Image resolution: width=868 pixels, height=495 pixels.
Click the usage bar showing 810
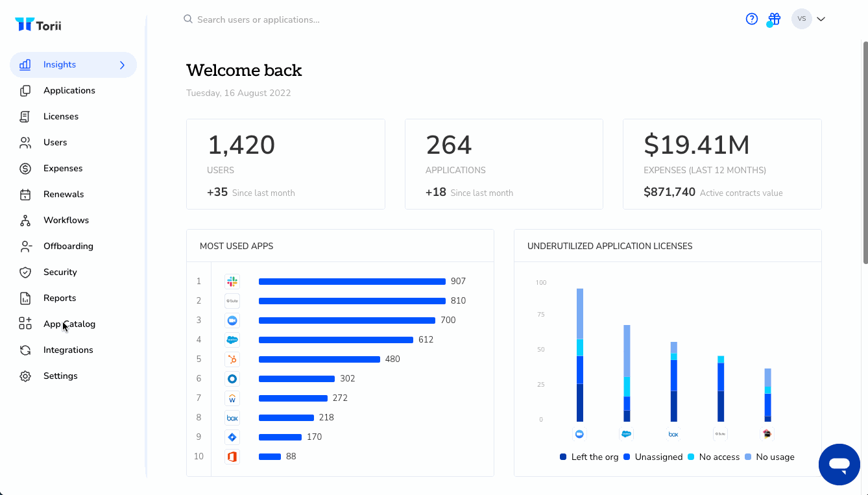point(352,301)
